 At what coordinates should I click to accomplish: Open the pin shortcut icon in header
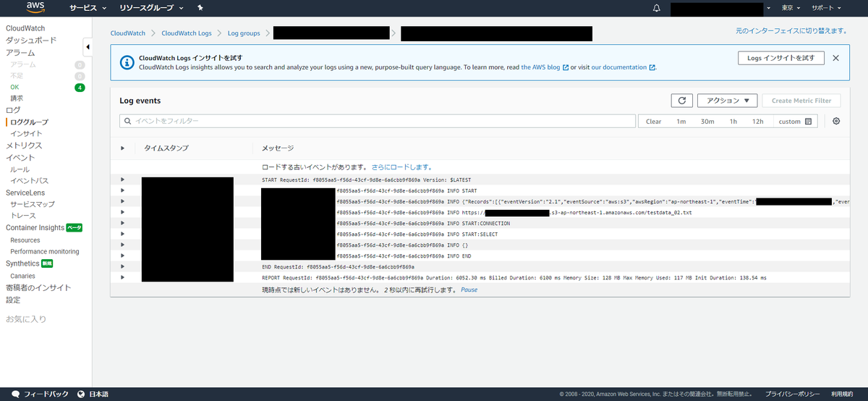(x=200, y=8)
